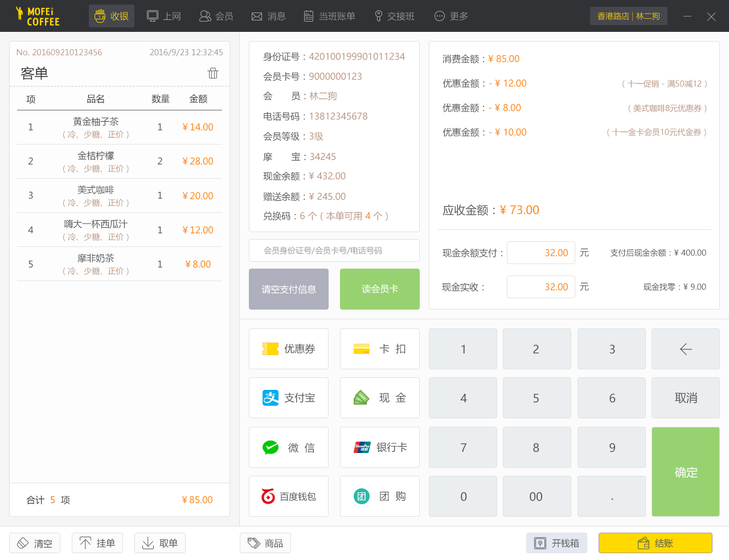Tap keypad number 6
The image size is (729, 560).
coord(612,398)
